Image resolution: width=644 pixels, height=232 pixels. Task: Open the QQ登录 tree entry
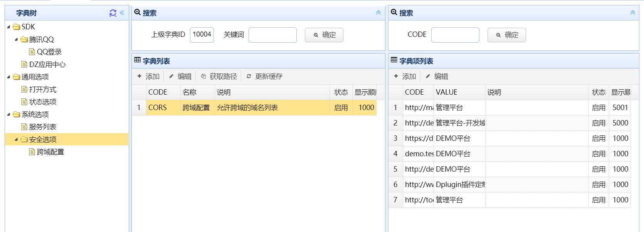tap(49, 52)
